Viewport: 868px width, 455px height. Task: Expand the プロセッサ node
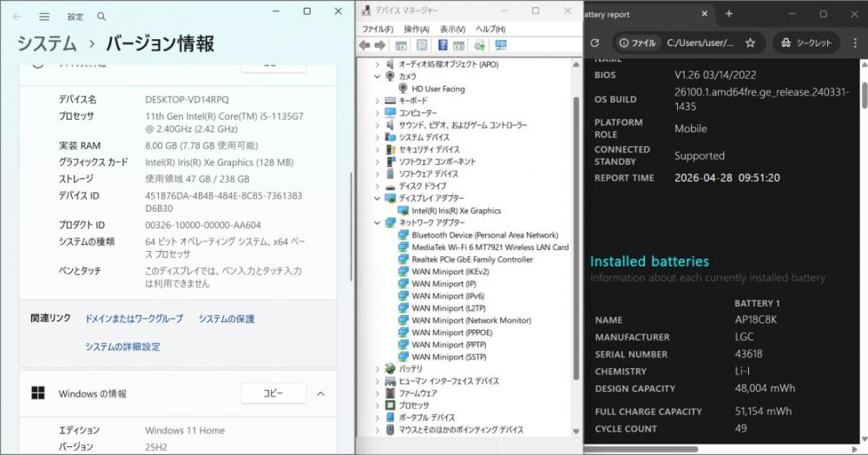click(378, 406)
